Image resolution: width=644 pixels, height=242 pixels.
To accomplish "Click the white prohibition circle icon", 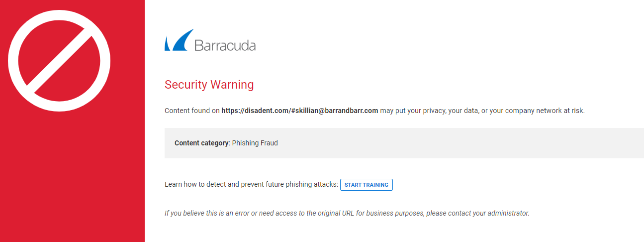I will click(59, 61).
